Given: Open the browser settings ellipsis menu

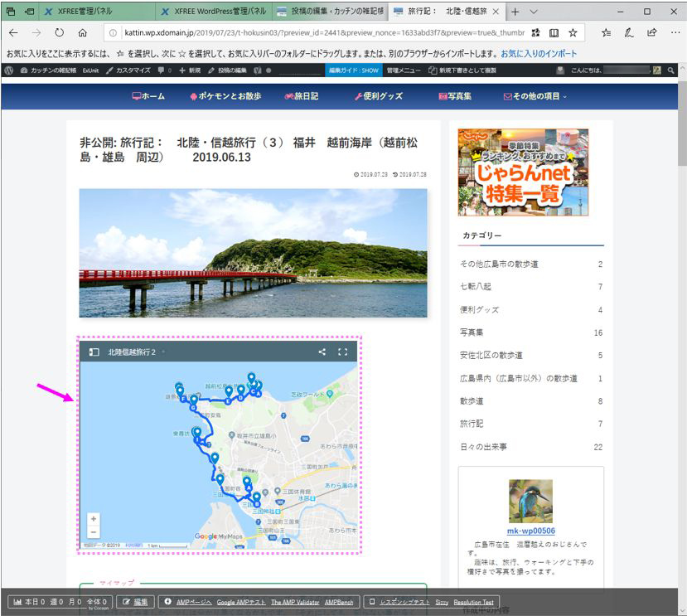Looking at the screenshot, I should pyautogui.click(x=675, y=32).
